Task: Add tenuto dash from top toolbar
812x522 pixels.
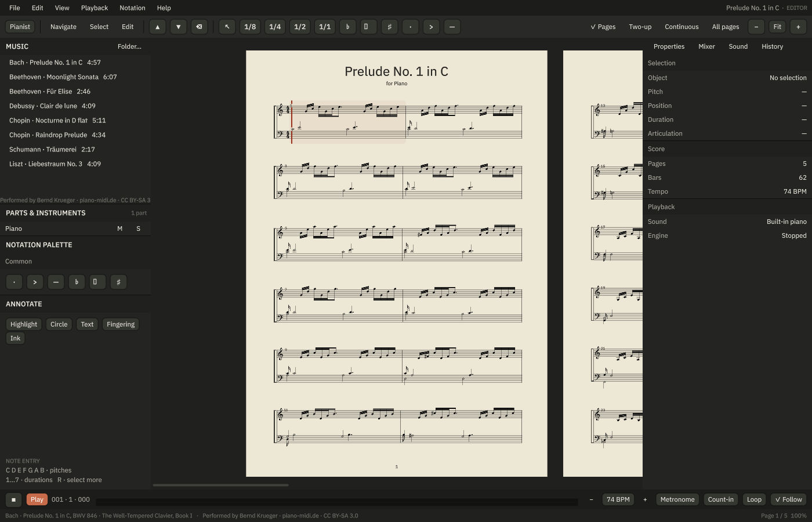Action: click(x=452, y=27)
